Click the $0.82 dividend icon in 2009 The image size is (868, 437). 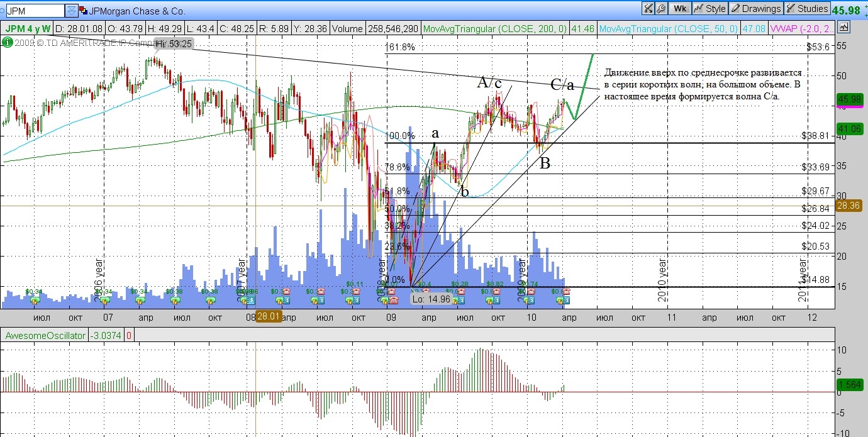pos(495,284)
